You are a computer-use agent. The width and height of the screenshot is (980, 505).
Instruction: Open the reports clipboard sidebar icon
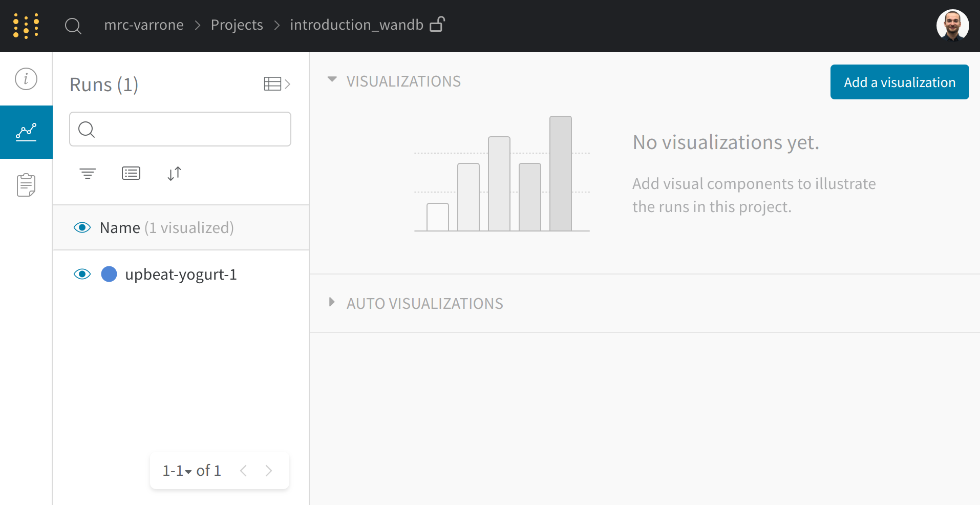(x=26, y=185)
